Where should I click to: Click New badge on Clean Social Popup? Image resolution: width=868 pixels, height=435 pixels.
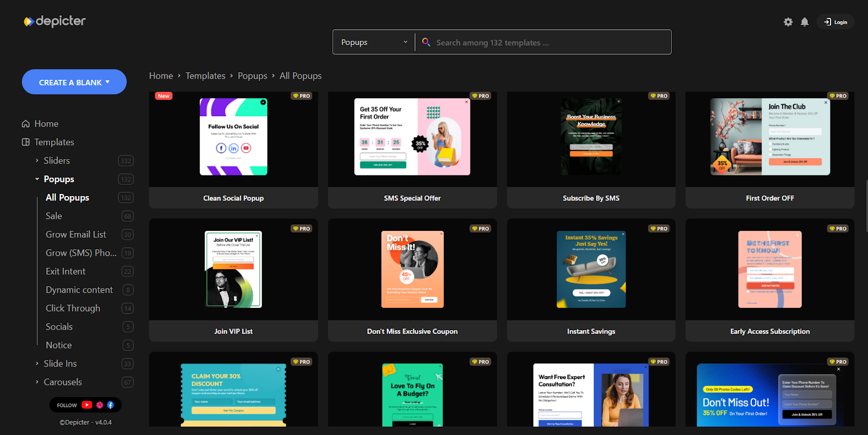point(164,96)
